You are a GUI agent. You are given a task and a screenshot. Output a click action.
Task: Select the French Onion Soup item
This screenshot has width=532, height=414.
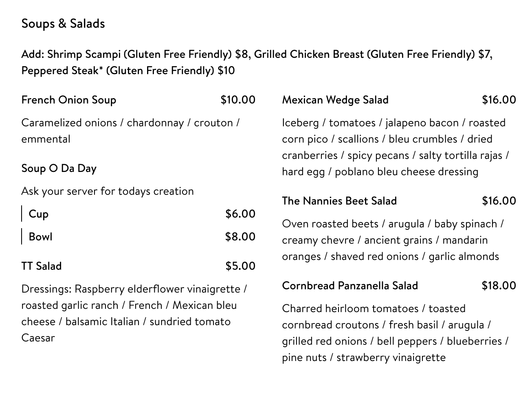tap(69, 100)
